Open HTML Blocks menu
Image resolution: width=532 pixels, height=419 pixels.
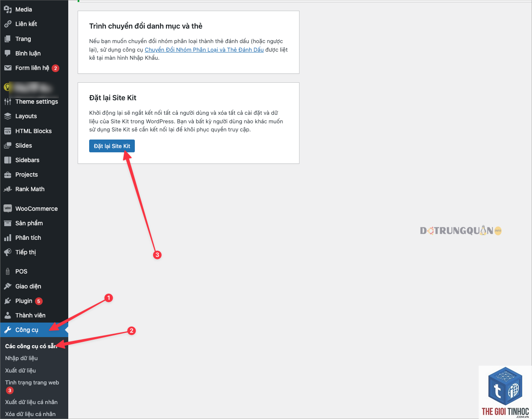pyautogui.click(x=34, y=131)
